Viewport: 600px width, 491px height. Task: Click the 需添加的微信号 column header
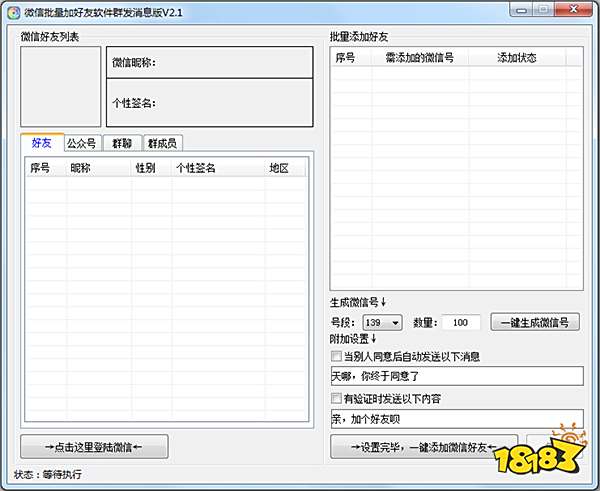[x=420, y=58]
